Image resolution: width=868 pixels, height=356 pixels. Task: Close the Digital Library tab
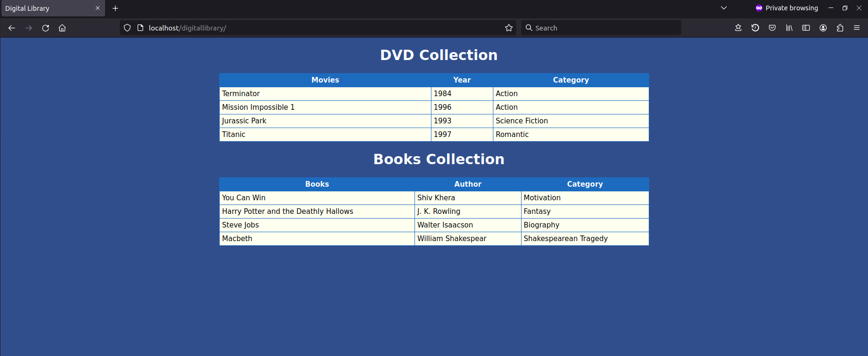point(98,8)
